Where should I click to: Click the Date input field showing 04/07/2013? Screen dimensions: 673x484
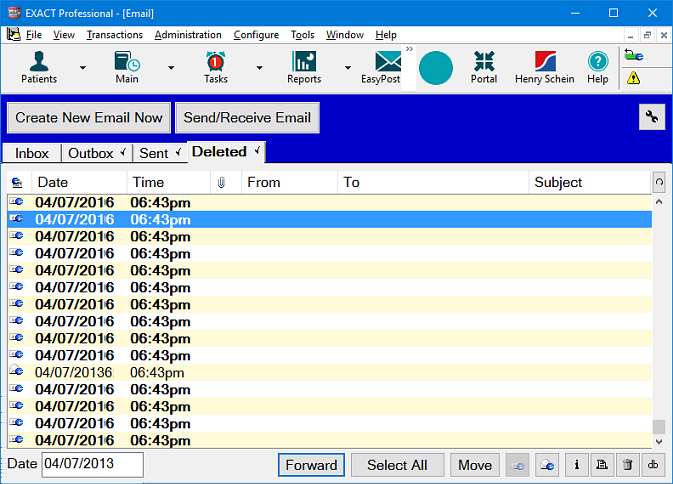[x=93, y=464]
